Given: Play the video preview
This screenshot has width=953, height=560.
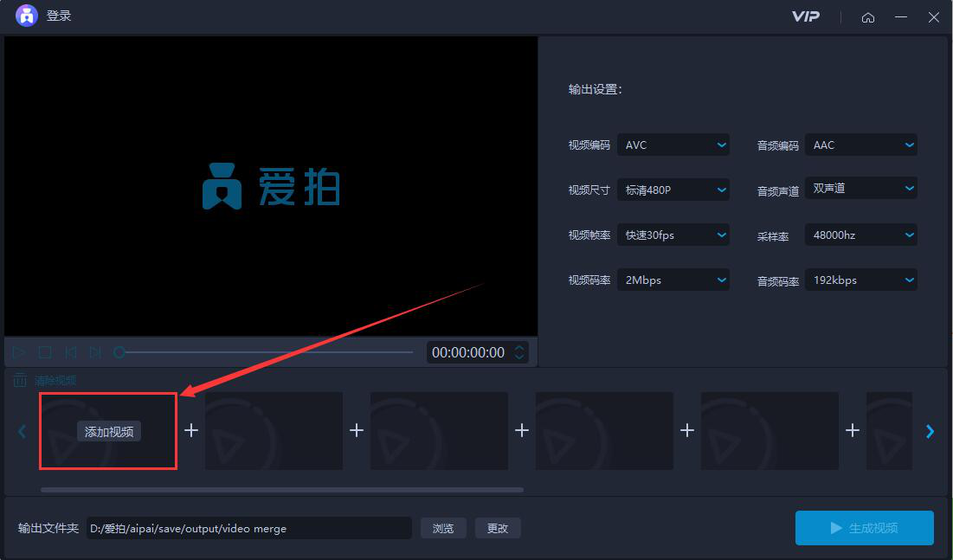Looking at the screenshot, I should tap(19, 352).
